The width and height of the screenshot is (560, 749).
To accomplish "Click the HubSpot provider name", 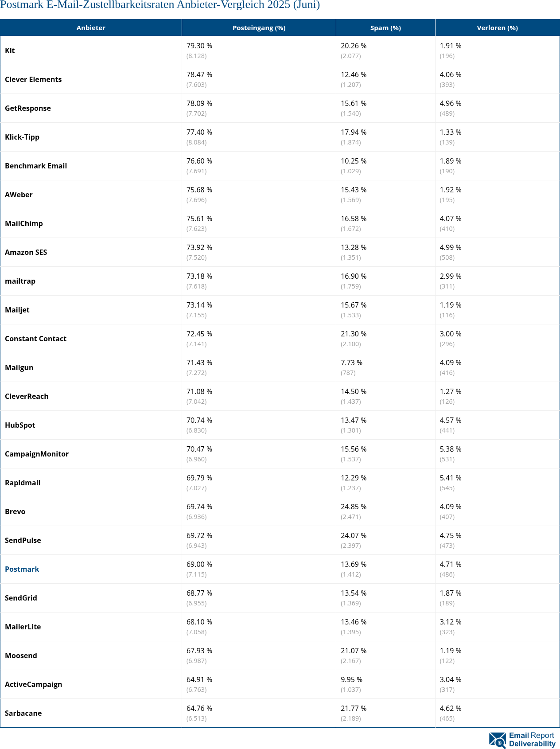I will click(20, 425).
